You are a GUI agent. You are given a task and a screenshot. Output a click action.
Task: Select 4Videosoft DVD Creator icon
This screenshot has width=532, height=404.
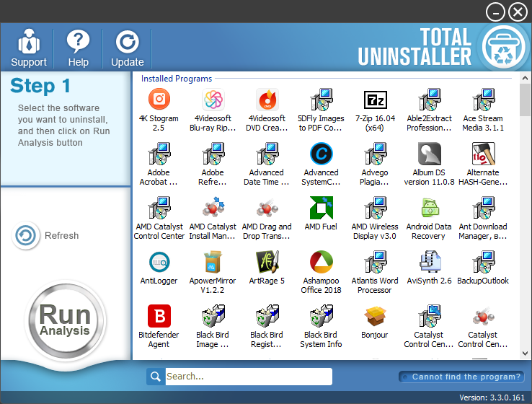pyautogui.click(x=267, y=99)
